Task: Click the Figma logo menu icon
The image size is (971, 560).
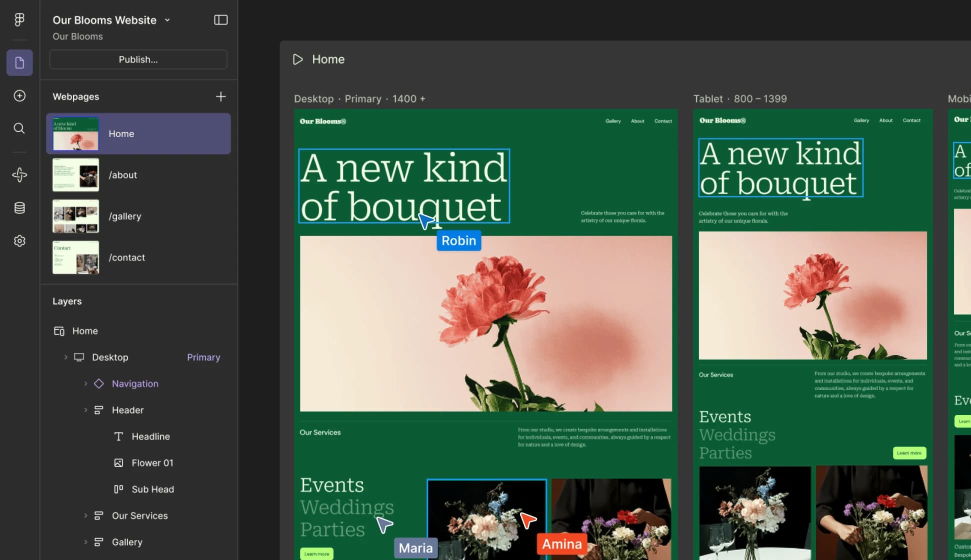Action: 19,19
